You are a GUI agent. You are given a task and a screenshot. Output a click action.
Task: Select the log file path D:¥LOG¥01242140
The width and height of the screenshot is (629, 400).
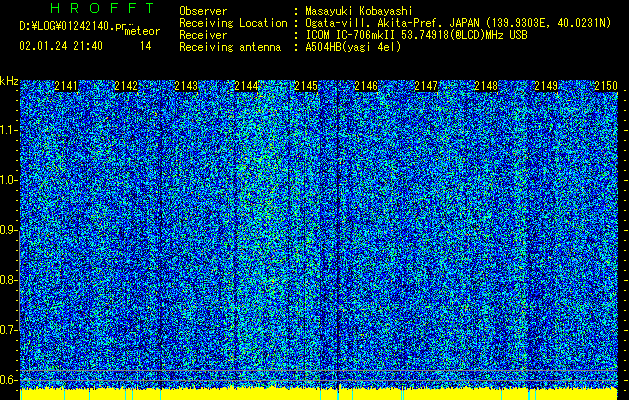(67, 26)
